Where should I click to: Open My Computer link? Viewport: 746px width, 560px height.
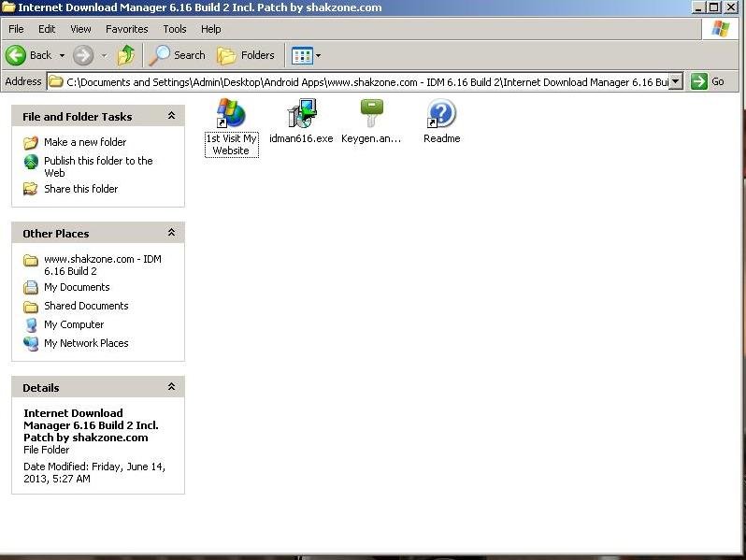(74, 324)
